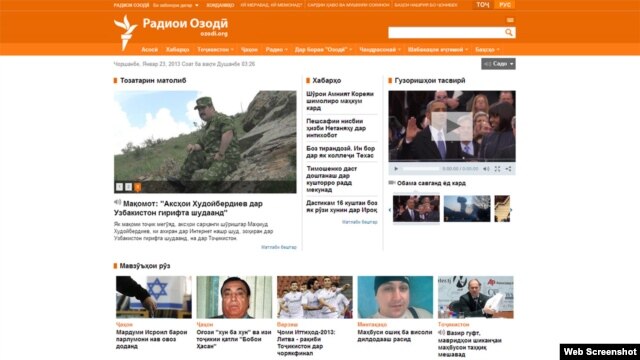Image resolution: width=640 pixels, height=360 pixels.
Task: Click the Радиои Озодӣ torch logo
Action: click(x=125, y=33)
